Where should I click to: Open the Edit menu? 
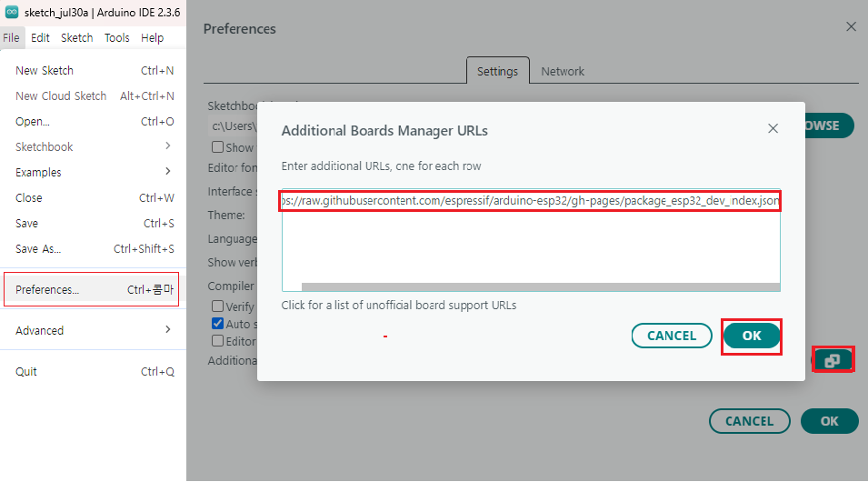tap(40, 37)
